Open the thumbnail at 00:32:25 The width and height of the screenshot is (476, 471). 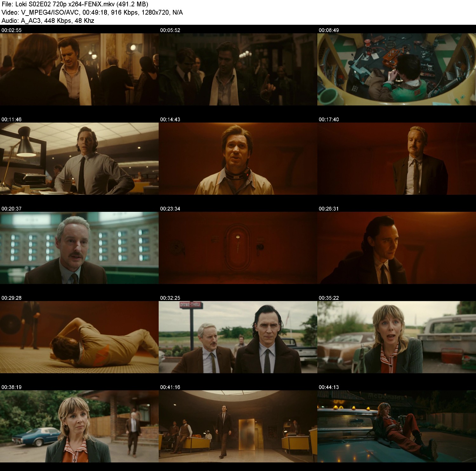pos(238,337)
